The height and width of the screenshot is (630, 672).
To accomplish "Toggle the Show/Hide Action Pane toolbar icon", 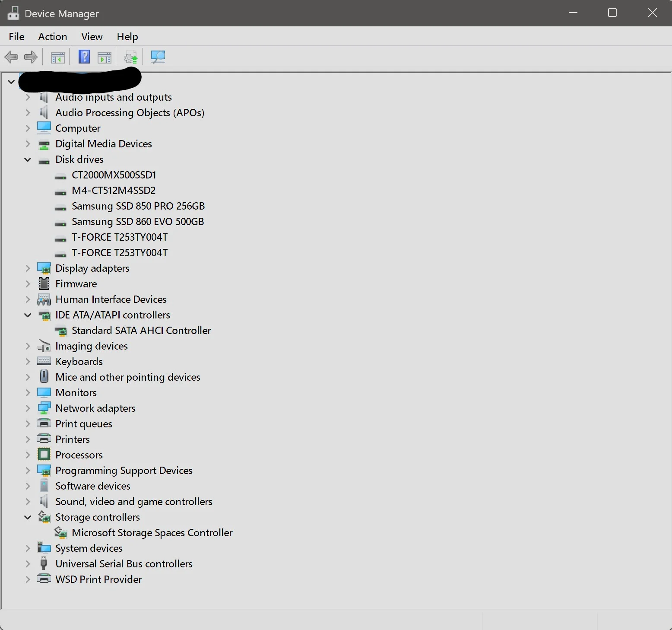I will tap(105, 57).
